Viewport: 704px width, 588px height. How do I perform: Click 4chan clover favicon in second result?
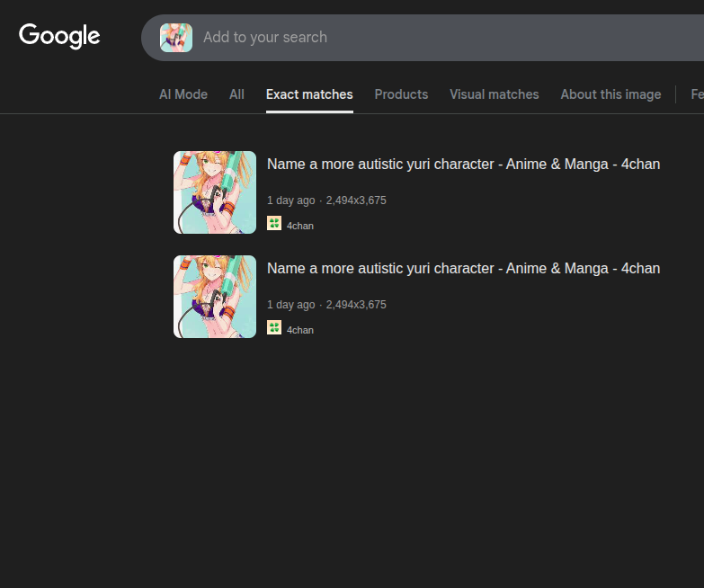(274, 327)
